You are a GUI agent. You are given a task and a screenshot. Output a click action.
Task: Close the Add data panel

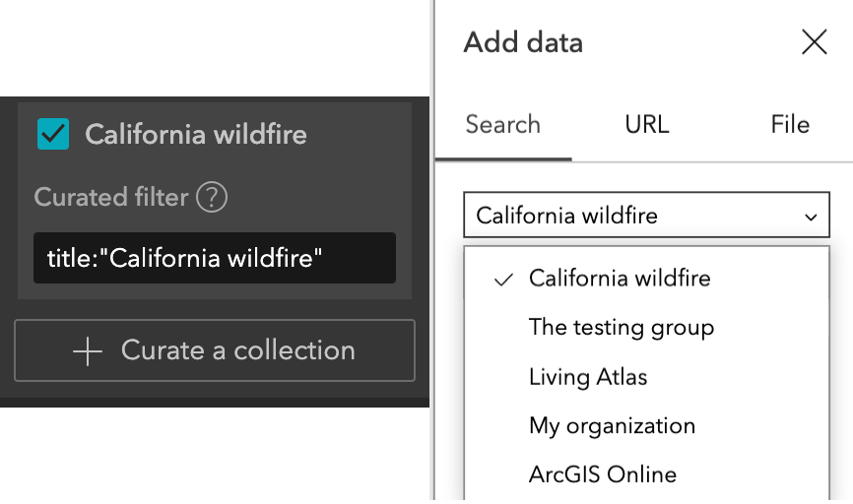click(x=814, y=42)
